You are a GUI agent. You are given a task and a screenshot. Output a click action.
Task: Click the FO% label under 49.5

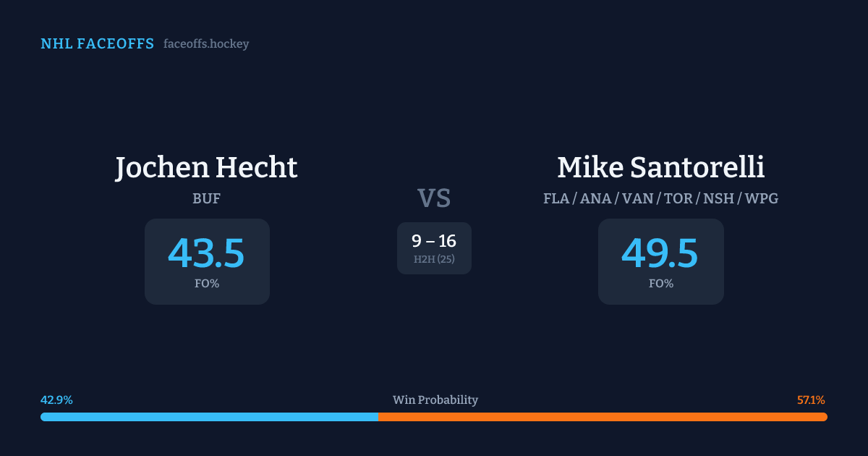[660, 284]
